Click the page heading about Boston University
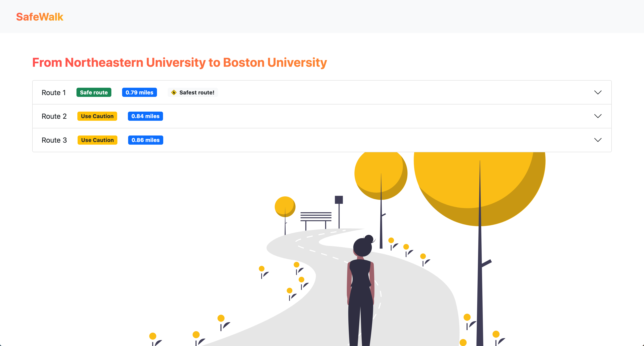This screenshot has height=346, width=644. pos(179,63)
